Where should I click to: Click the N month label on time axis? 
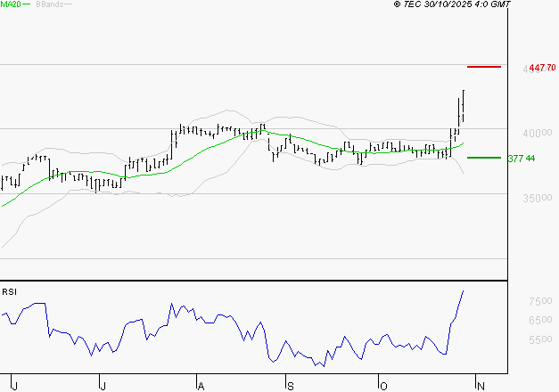(x=481, y=386)
